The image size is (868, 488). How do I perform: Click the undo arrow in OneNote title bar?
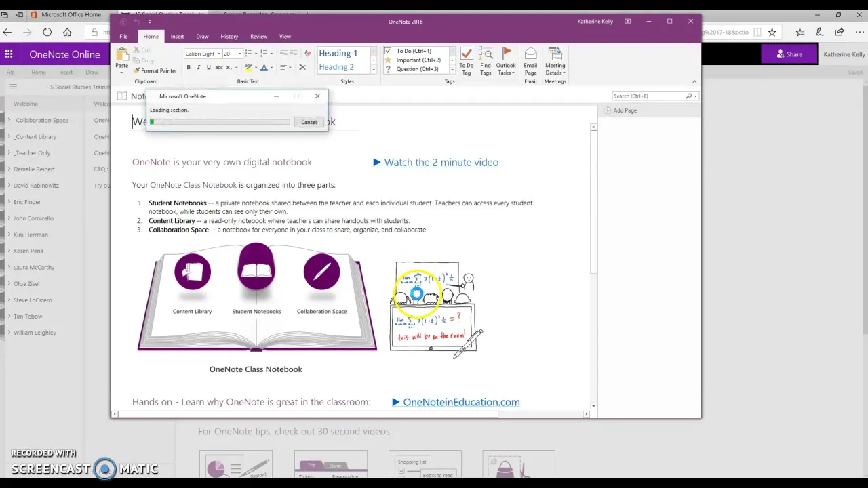pos(136,22)
